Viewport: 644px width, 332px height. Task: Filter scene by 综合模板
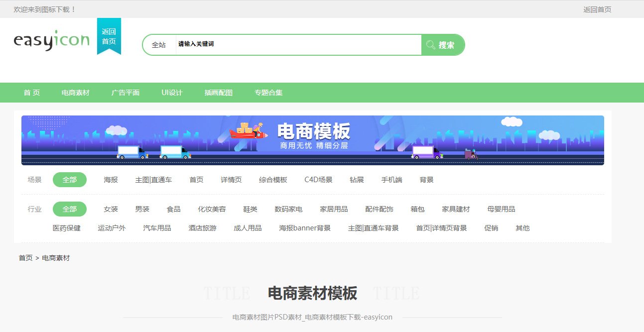coord(273,180)
